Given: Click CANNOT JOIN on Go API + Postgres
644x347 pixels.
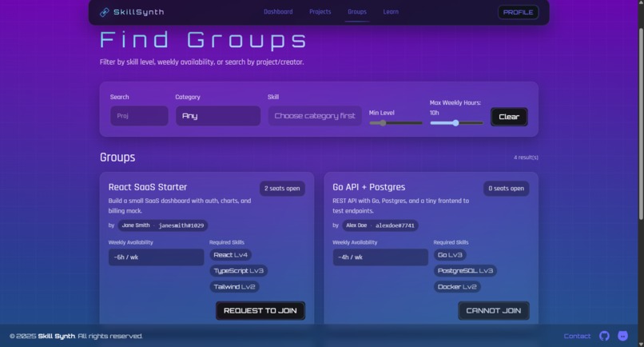Looking at the screenshot, I should point(493,311).
